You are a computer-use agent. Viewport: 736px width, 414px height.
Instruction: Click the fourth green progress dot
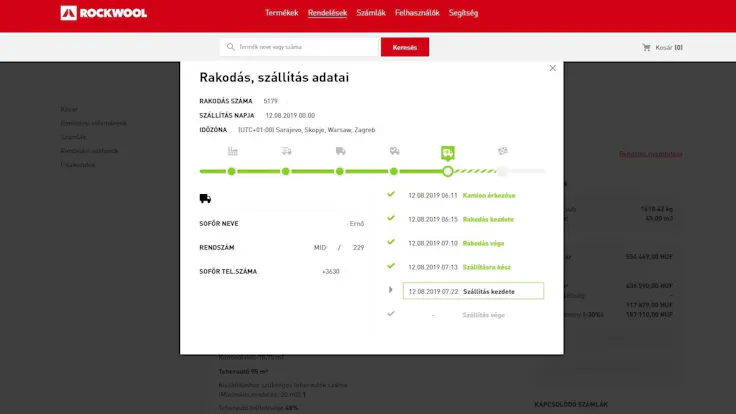coord(393,171)
